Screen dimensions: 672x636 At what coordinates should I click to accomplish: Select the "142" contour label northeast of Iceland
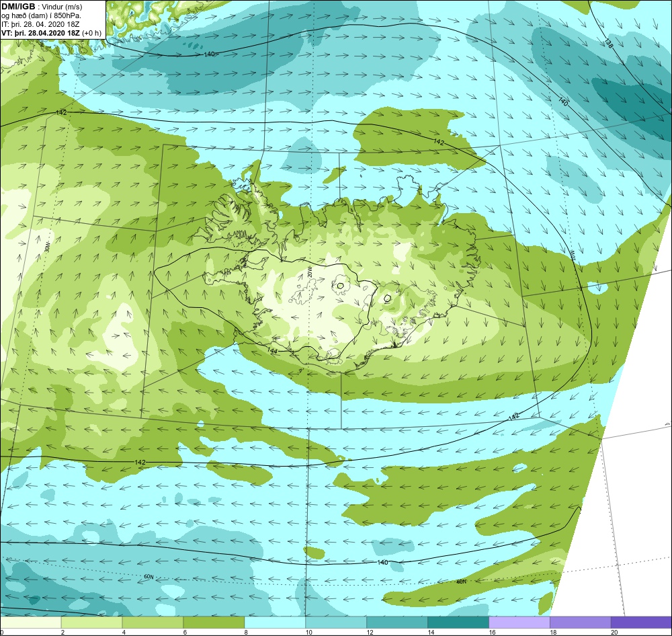439,142
